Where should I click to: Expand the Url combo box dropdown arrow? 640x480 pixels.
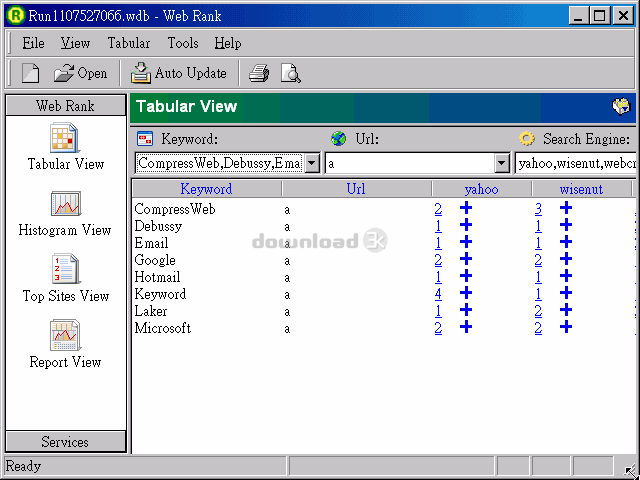(502, 164)
